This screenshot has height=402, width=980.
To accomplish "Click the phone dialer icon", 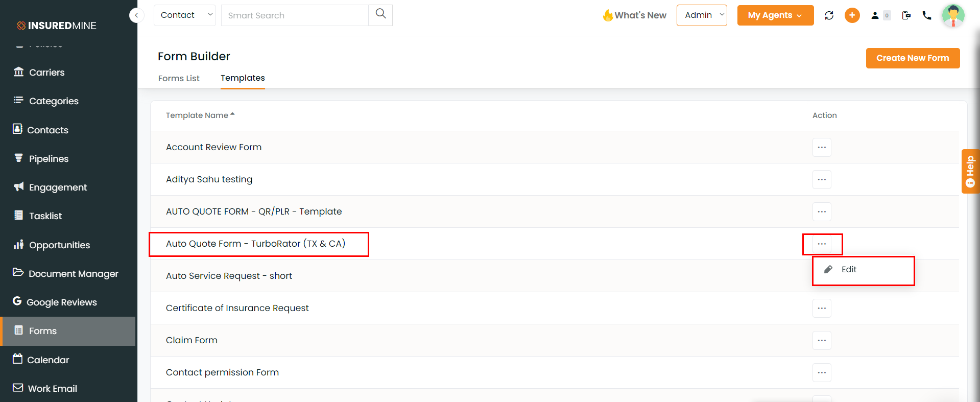I will (927, 15).
